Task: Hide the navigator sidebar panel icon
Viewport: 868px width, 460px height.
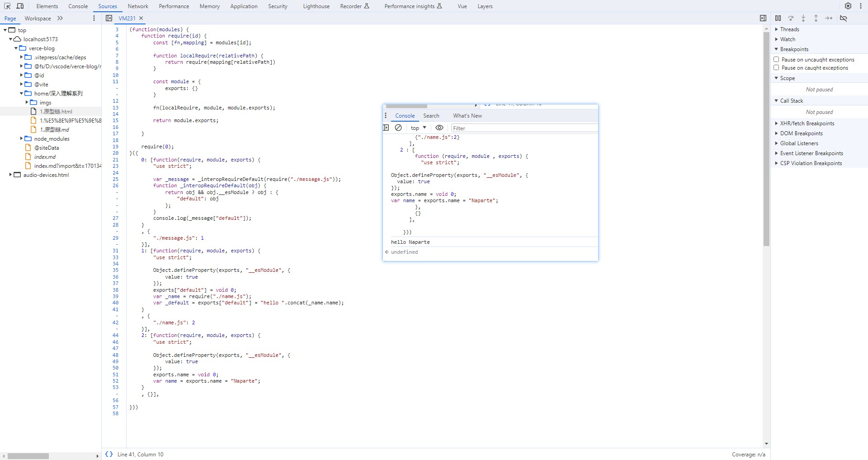Action: (x=109, y=18)
